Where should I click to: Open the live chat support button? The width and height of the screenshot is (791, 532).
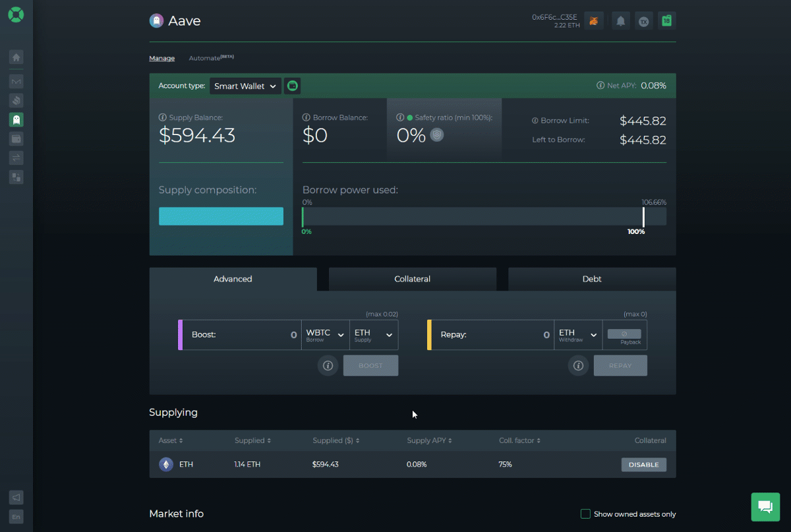coord(765,507)
